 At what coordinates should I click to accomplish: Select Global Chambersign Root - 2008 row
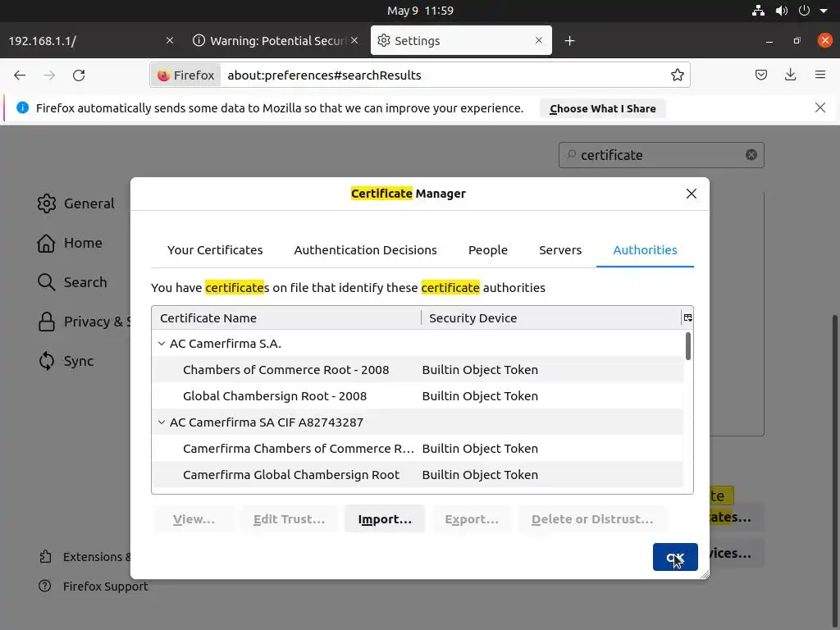tap(418, 396)
